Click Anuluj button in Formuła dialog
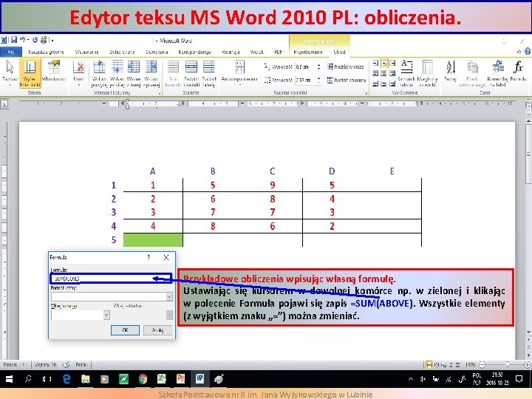 pyautogui.click(x=158, y=330)
